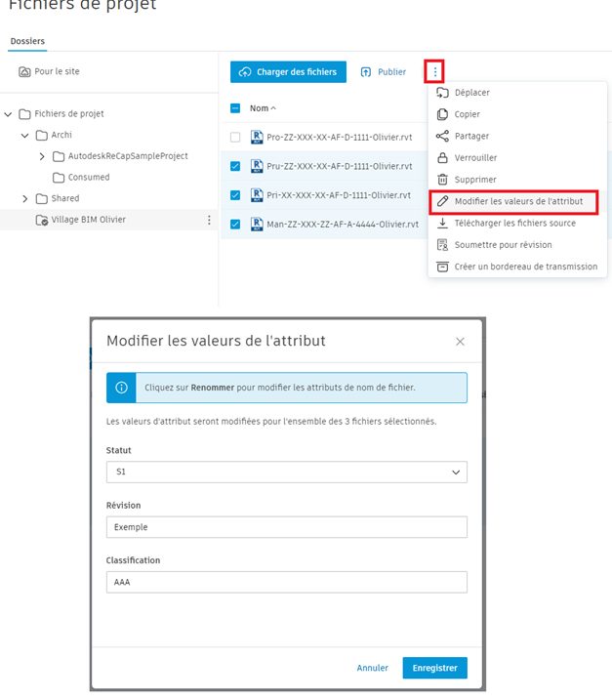Open the Statut dropdown showing S1
Viewport: 612px width, 700px height.
(x=286, y=472)
